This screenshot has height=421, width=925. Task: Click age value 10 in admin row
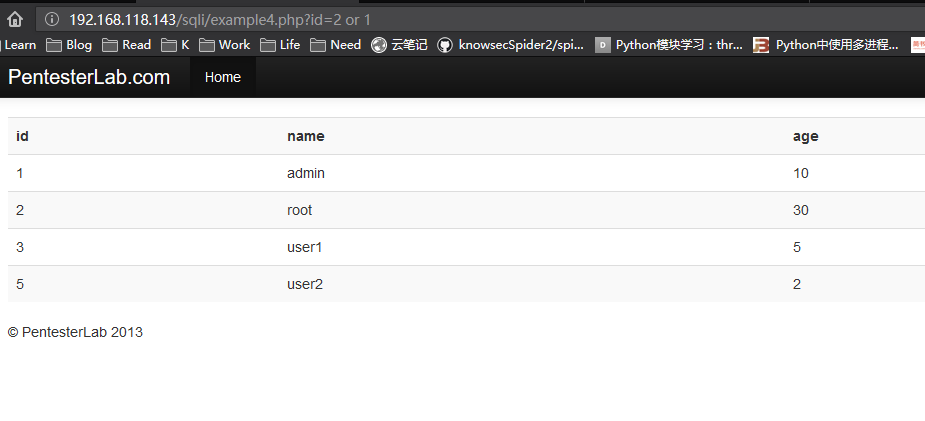(801, 173)
